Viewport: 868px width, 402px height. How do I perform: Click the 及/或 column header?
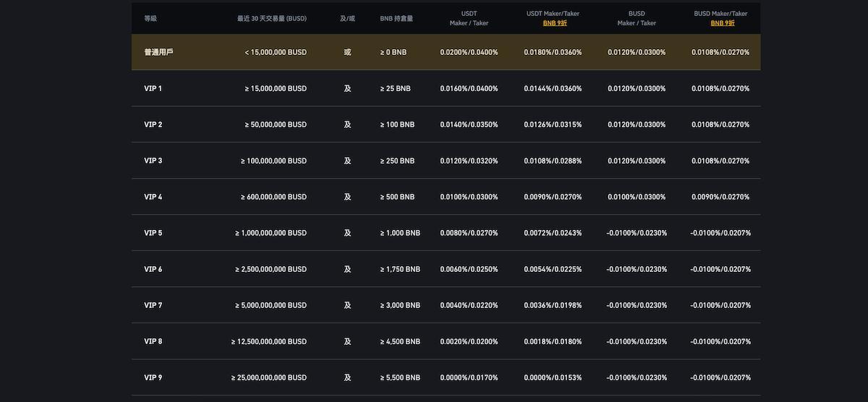(347, 18)
